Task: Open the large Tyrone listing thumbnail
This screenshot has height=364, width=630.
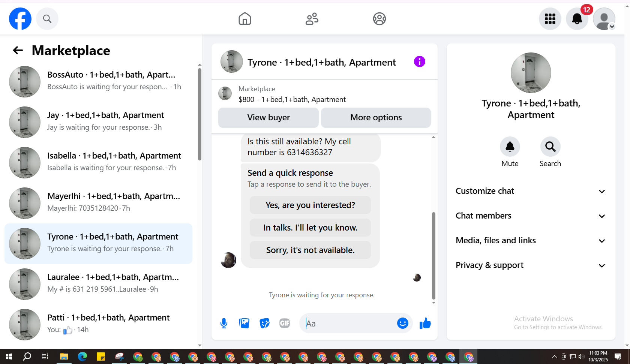Action: point(531,73)
